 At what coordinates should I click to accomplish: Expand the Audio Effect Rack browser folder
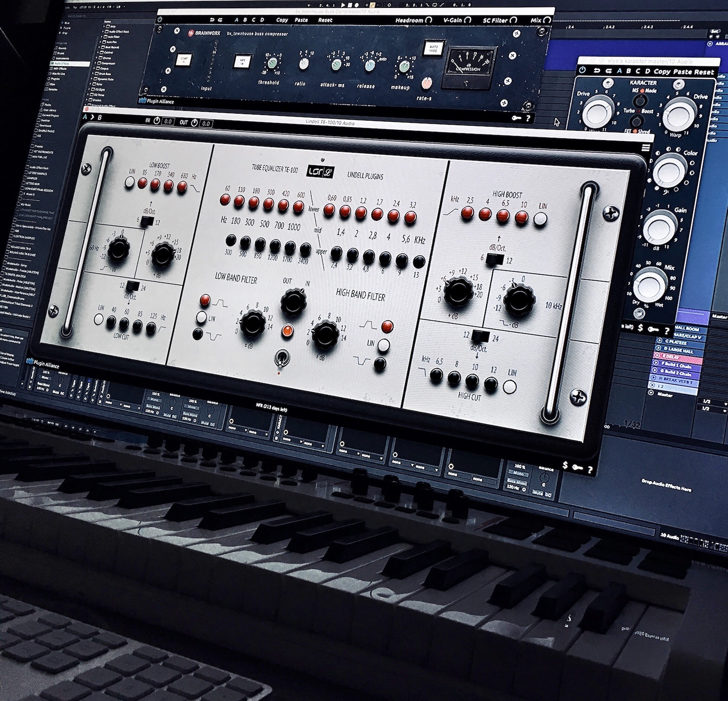coord(103,32)
